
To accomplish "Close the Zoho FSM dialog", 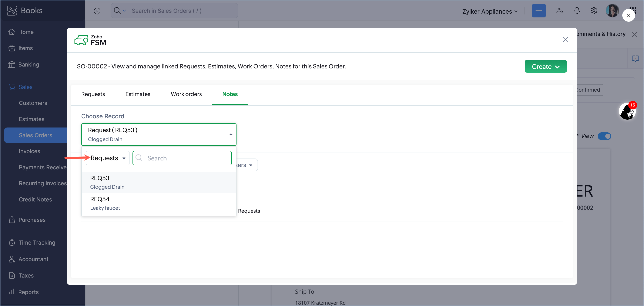I will [x=565, y=40].
